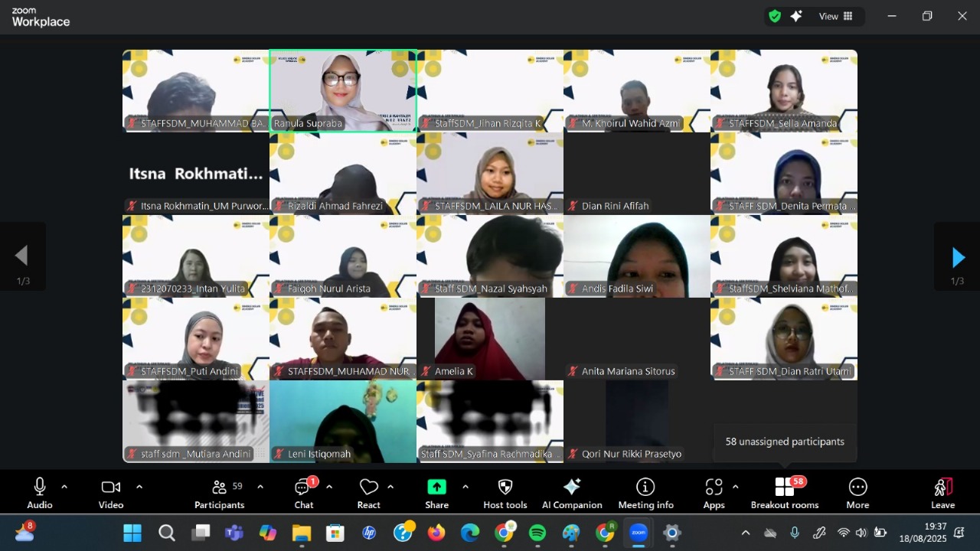Click the Leave button
Image resolution: width=980 pixels, height=551 pixels.
[942, 492]
